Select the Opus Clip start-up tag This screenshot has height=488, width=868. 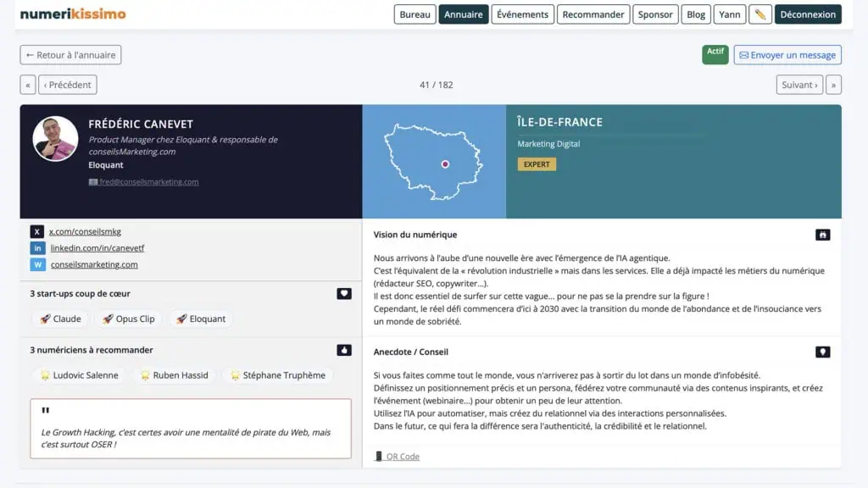coord(129,319)
